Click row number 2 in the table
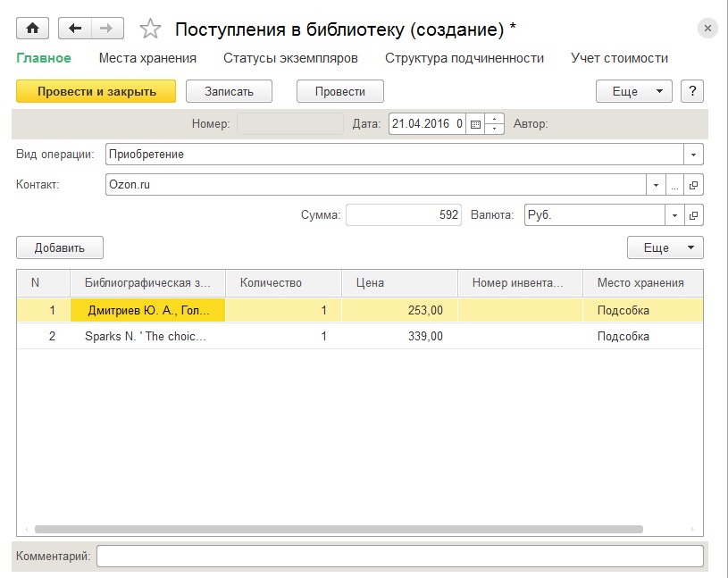728x578 pixels. click(x=43, y=336)
